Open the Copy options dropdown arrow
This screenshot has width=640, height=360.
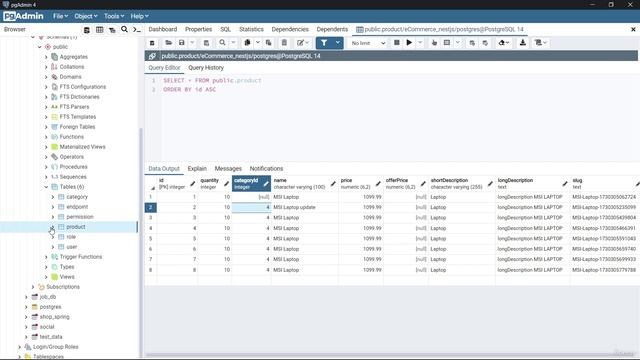[258, 43]
